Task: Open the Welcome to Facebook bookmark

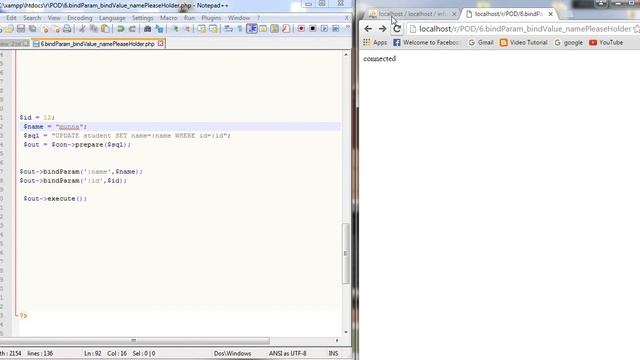Action: [x=427, y=42]
